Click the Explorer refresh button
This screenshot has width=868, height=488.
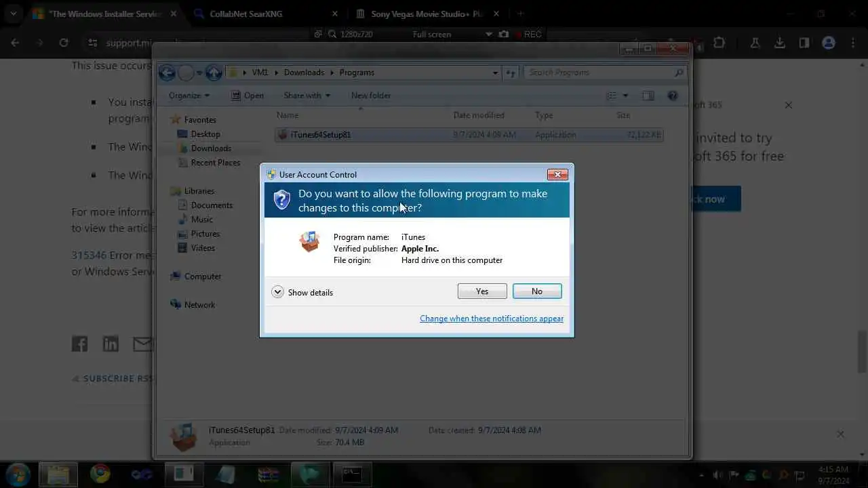[511, 73]
